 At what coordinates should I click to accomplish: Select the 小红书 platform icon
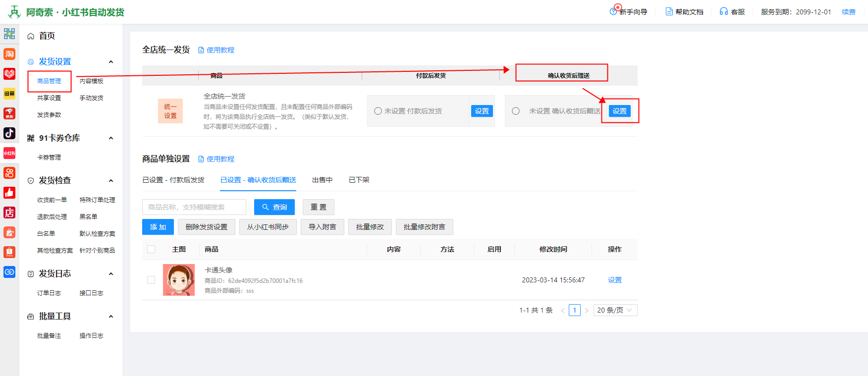click(9, 153)
